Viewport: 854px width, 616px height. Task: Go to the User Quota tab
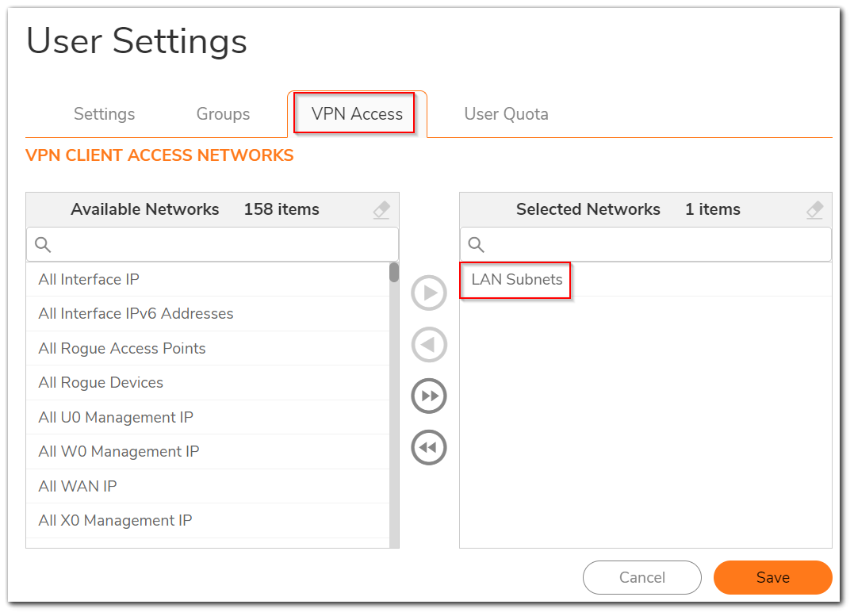coord(506,114)
